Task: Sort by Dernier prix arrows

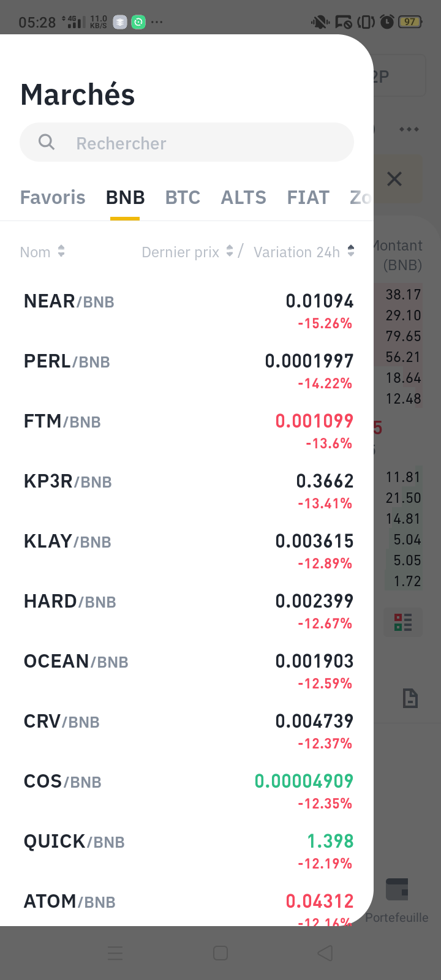Action: coord(230,251)
